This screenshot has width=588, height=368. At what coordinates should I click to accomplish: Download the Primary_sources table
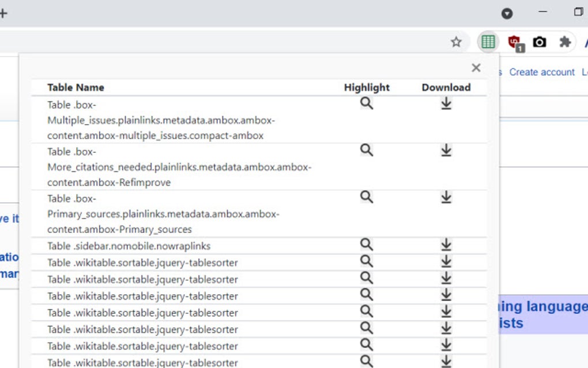coord(446,197)
